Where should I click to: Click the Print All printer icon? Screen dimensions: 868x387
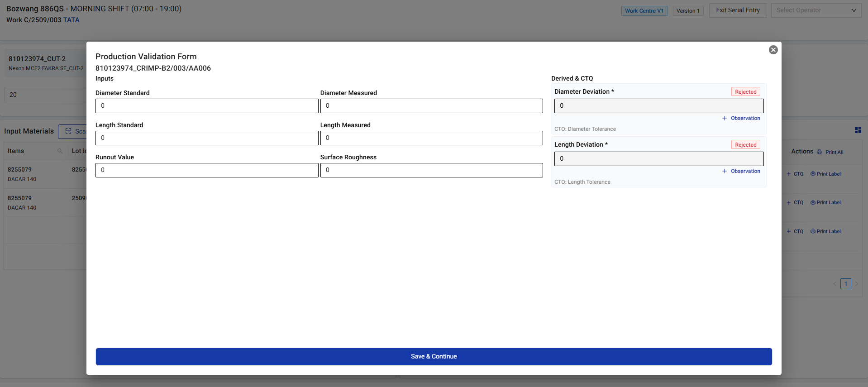click(x=820, y=152)
